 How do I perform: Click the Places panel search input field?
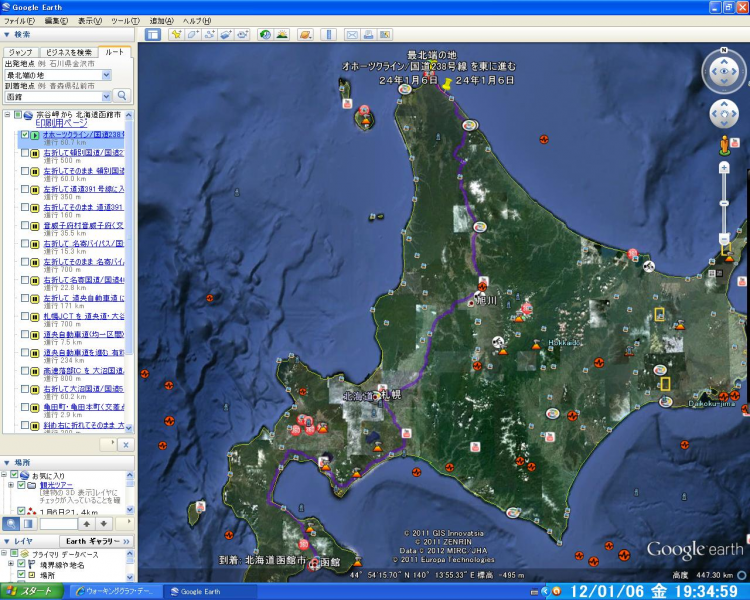[58, 523]
